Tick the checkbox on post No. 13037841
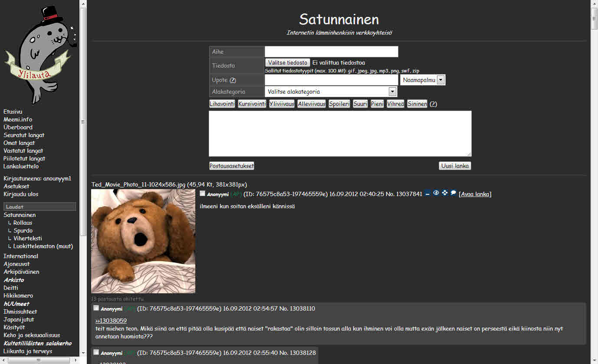 coord(203,193)
